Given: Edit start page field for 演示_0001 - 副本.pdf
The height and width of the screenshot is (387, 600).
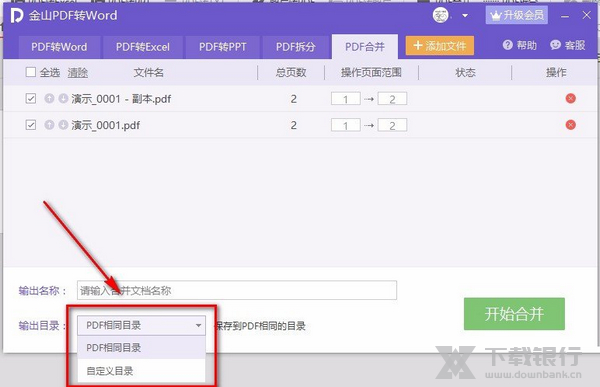Looking at the screenshot, I should [346, 99].
